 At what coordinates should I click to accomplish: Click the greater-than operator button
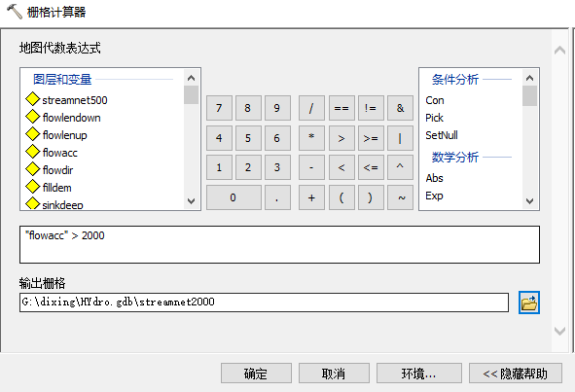point(341,138)
